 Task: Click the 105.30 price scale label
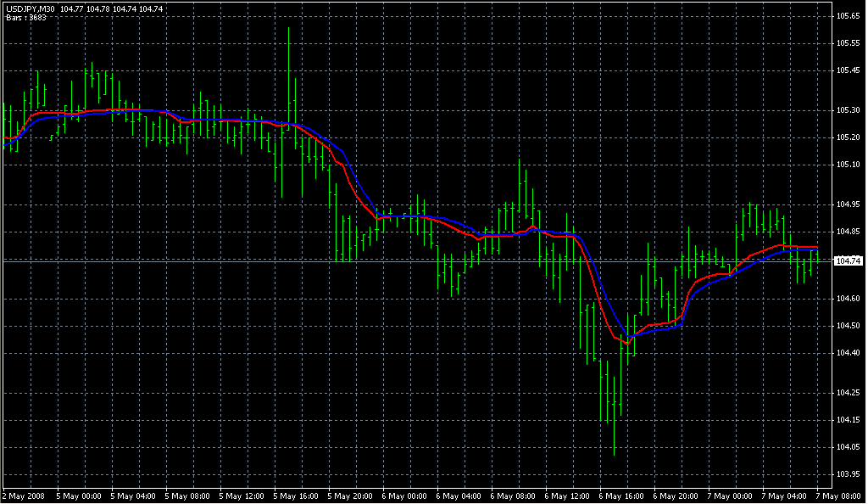click(848, 110)
